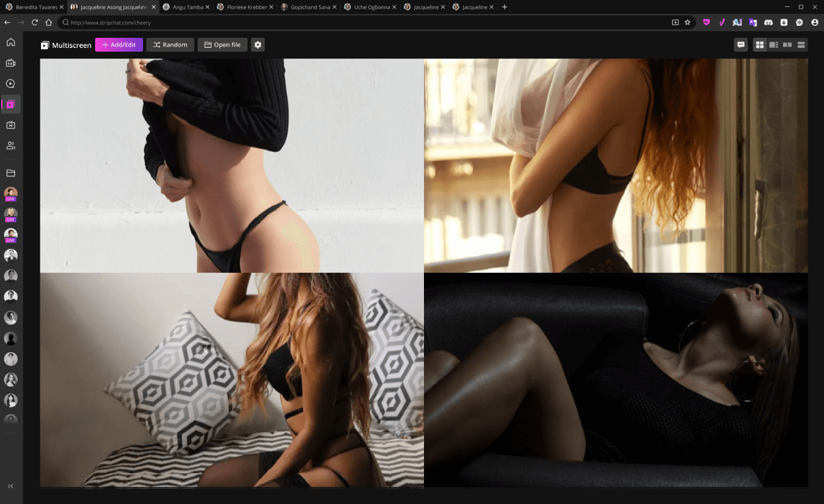The height and width of the screenshot is (504, 824).
Task: Click the Random button
Action: coord(170,45)
